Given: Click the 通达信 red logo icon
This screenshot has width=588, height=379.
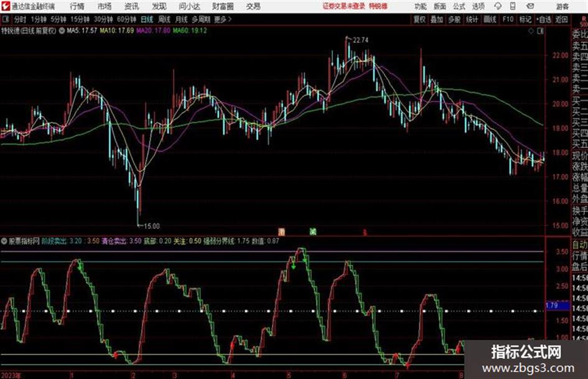Looking at the screenshot, I should click(x=6, y=6).
